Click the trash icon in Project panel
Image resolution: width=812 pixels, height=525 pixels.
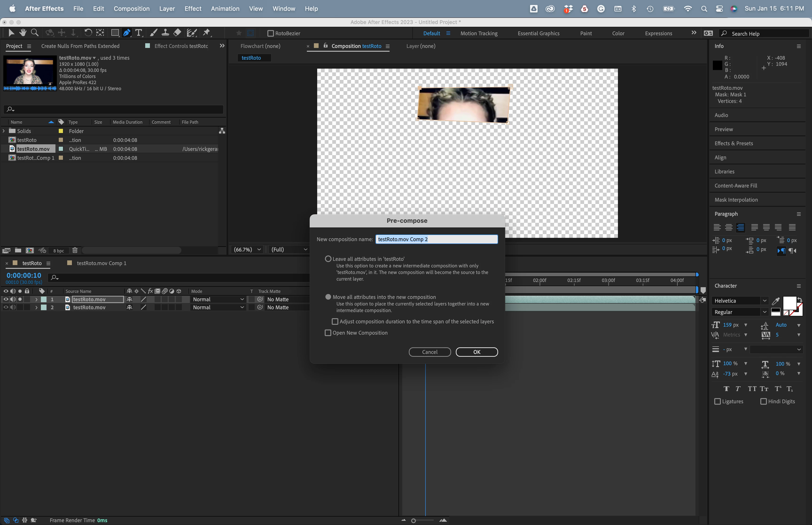click(75, 251)
